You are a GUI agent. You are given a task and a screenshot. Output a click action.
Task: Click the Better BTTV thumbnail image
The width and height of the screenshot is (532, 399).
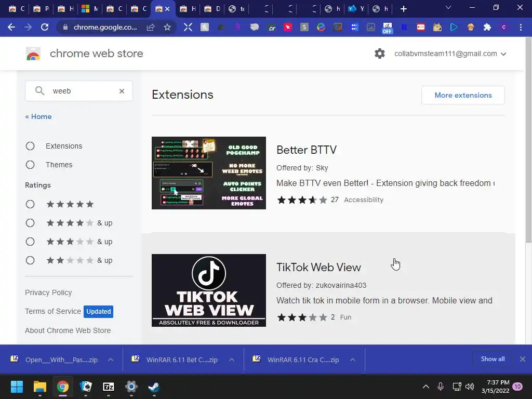click(209, 173)
